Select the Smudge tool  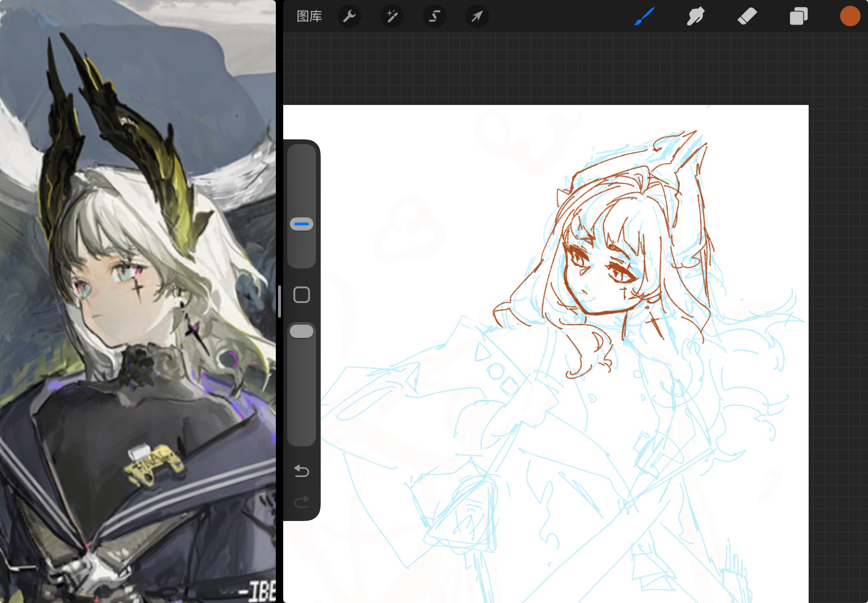(x=695, y=16)
